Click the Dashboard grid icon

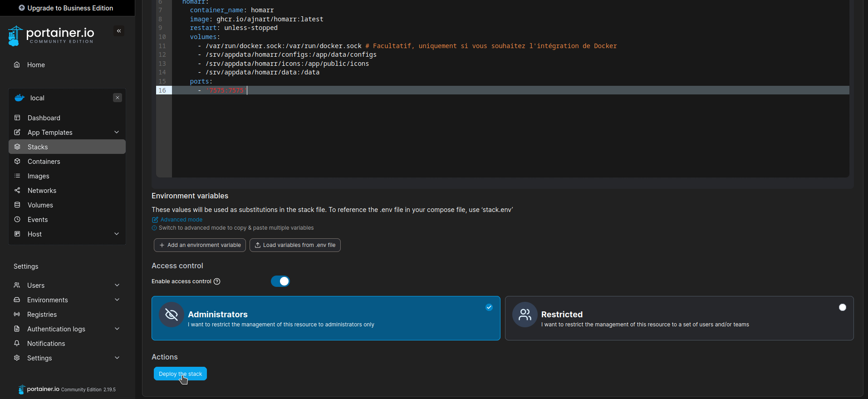[17, 118]
